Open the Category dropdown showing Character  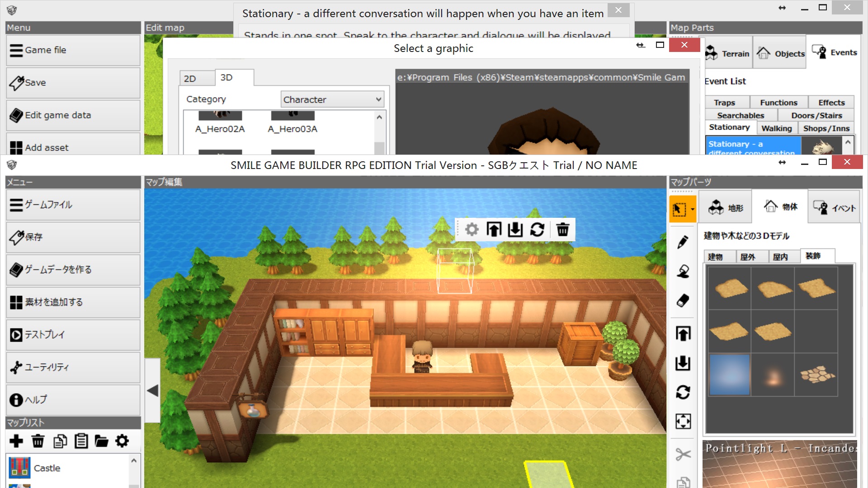click(332, 99)
